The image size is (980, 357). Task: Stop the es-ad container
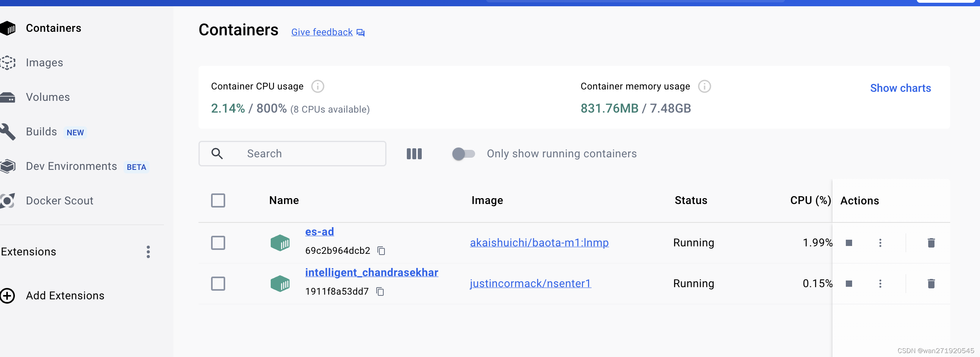(x=849, y=243)
